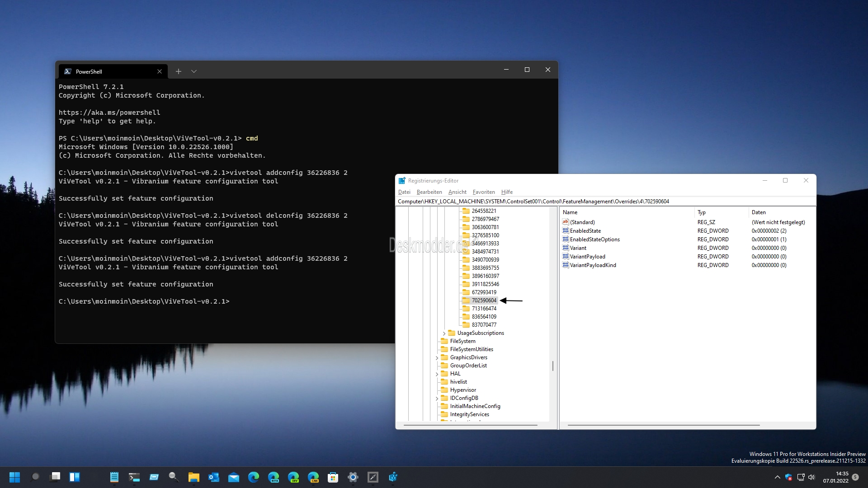Show hidden tray icons chevron
The height and width of the screenshot is (488, 868).
(x=778, y=477)
